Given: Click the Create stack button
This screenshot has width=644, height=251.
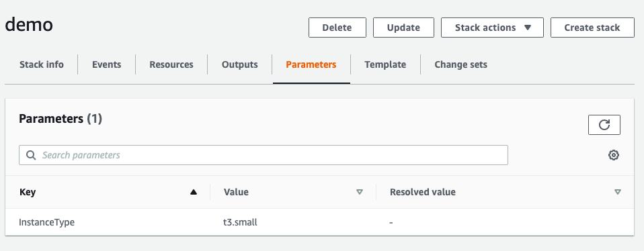Looking at the screenshot, I should 592,28.
